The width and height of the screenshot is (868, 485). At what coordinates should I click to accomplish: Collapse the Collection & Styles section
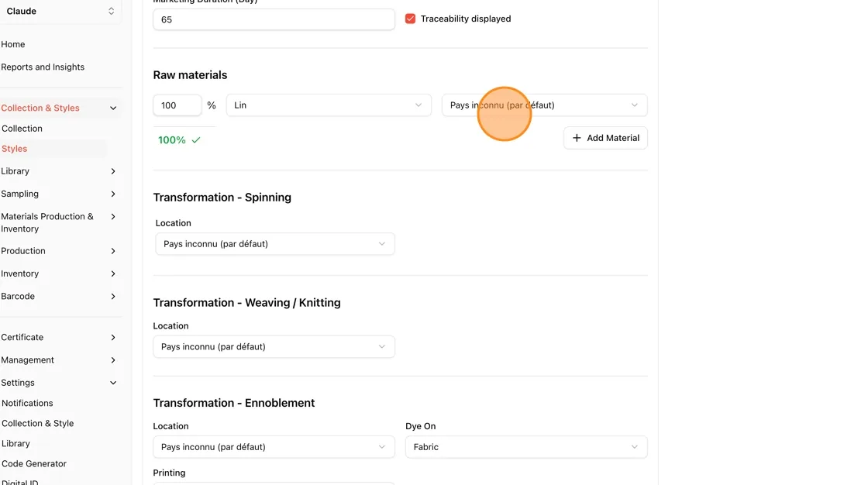(113, 108)
